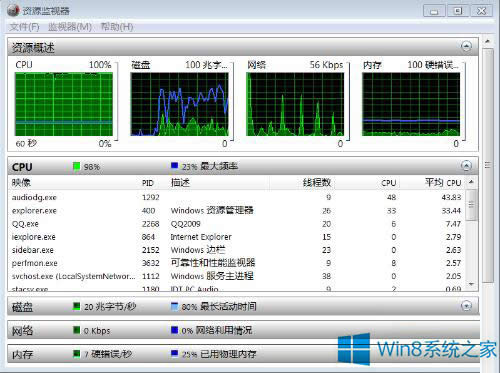
Task: Click the main window vertical scrollbar thumb
Action: coord(488,165)
